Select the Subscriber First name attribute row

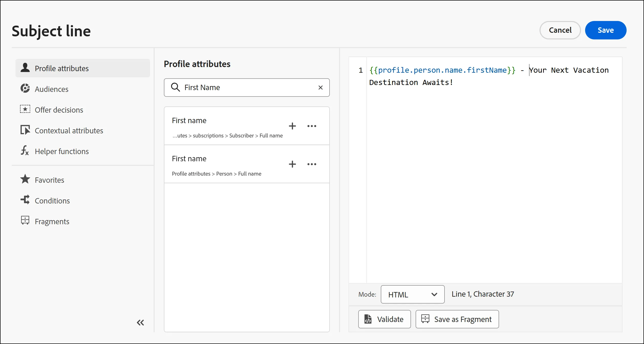247,126
